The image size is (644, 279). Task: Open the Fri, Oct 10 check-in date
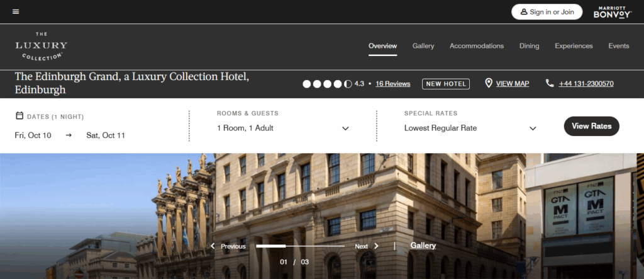point(33,135)
